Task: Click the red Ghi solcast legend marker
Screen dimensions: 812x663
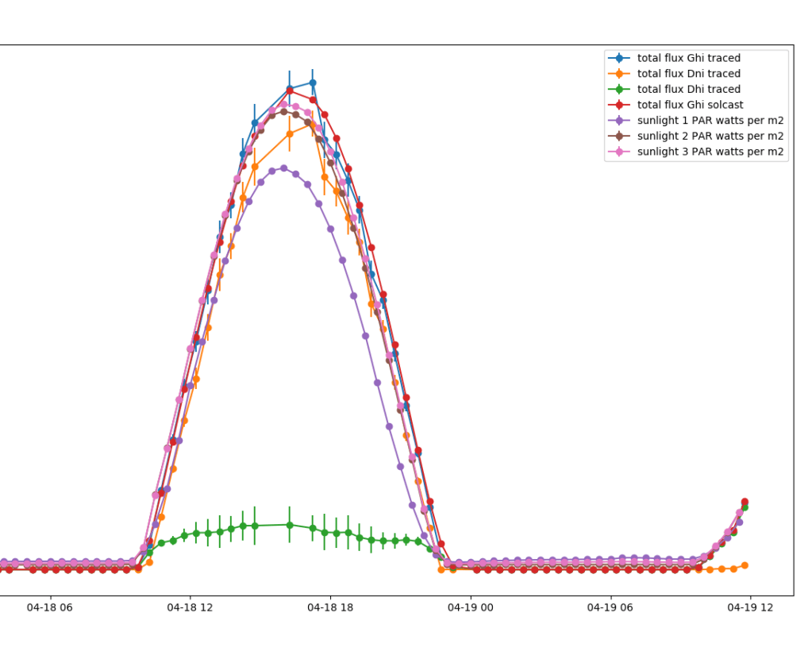Action: [x=620, y=105]
